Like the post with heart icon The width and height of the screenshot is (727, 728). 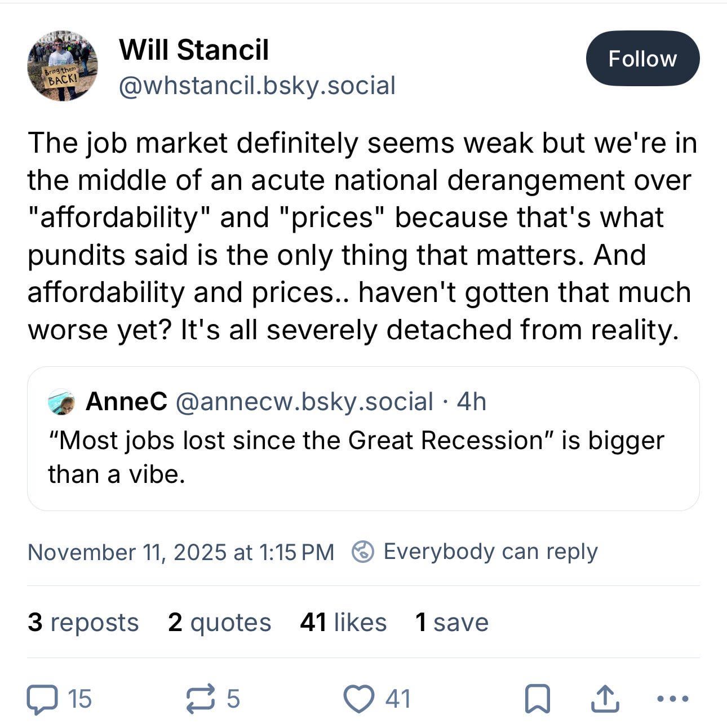359,699
